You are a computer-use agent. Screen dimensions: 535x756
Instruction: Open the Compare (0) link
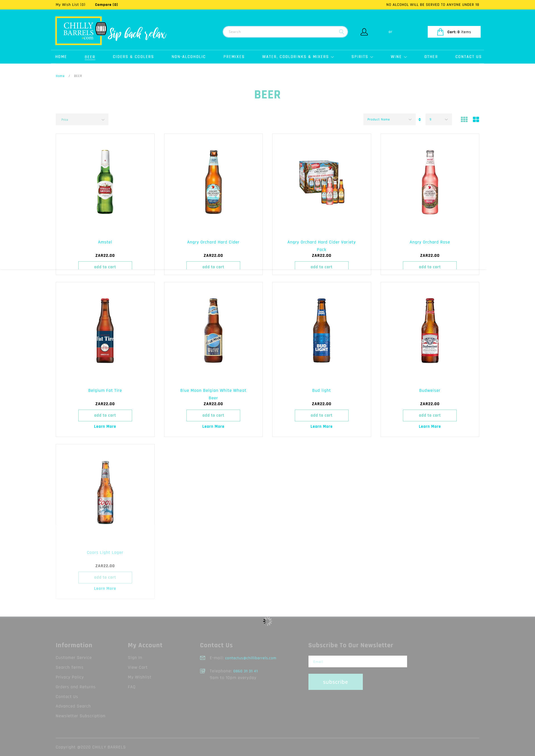coord(106,5)
